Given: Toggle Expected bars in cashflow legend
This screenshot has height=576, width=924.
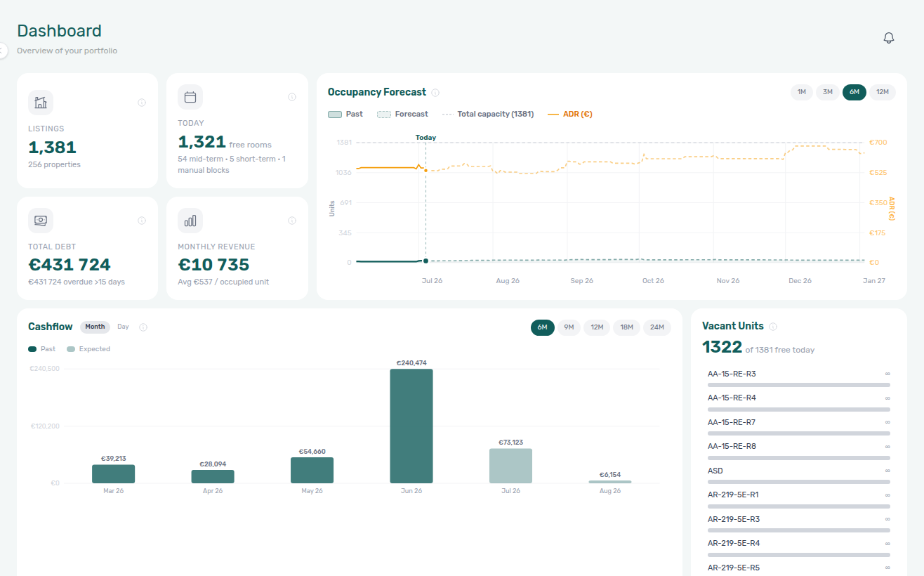Looking at the screenshot, I should click(88, 349).
